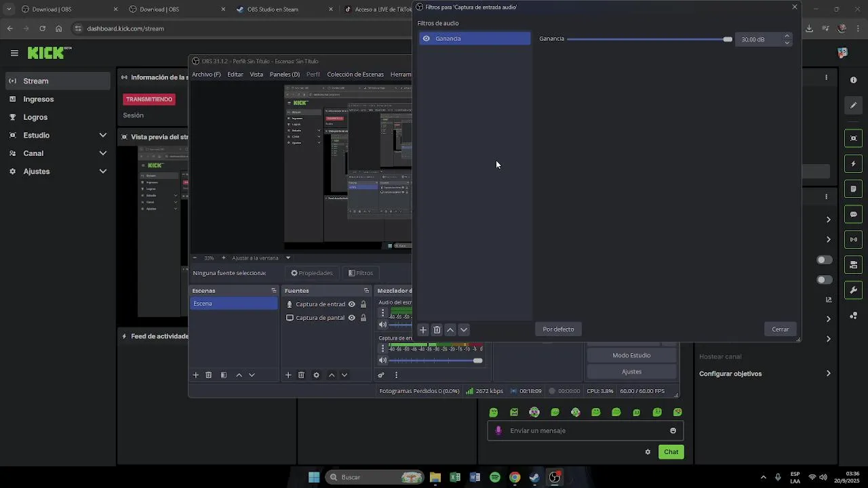The height and width of the screenshot is (488, 868).
Task: Open Logros in Kick sidebar
Action: [57, 117]
